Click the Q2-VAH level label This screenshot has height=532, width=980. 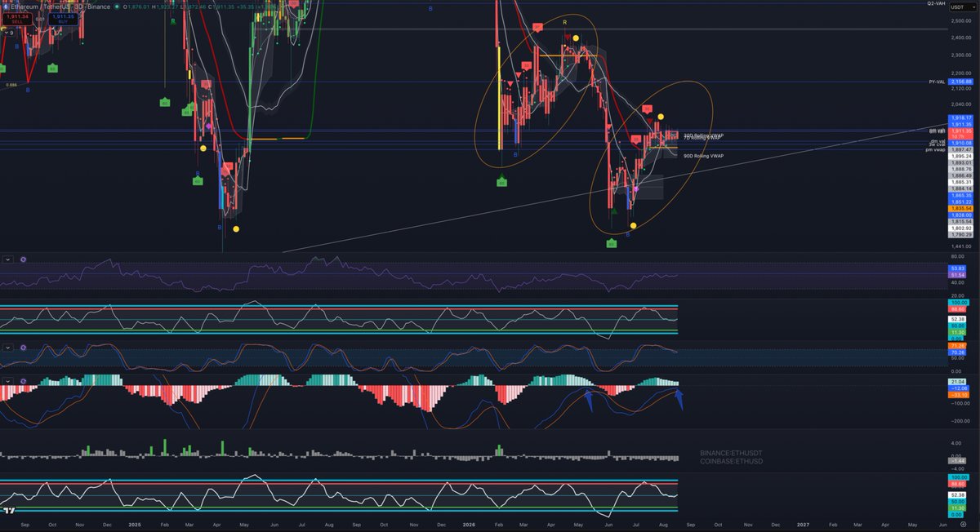936,4
